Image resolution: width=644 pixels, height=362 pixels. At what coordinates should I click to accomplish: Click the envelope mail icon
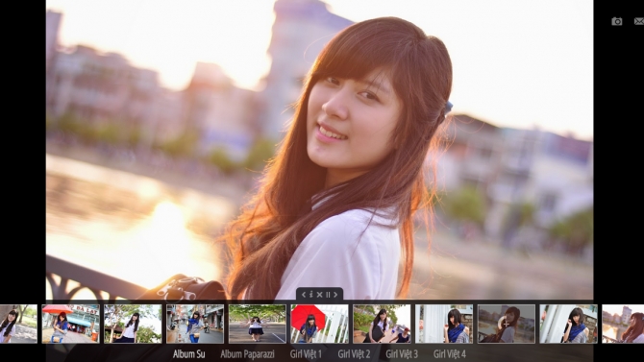coord(639,21)
